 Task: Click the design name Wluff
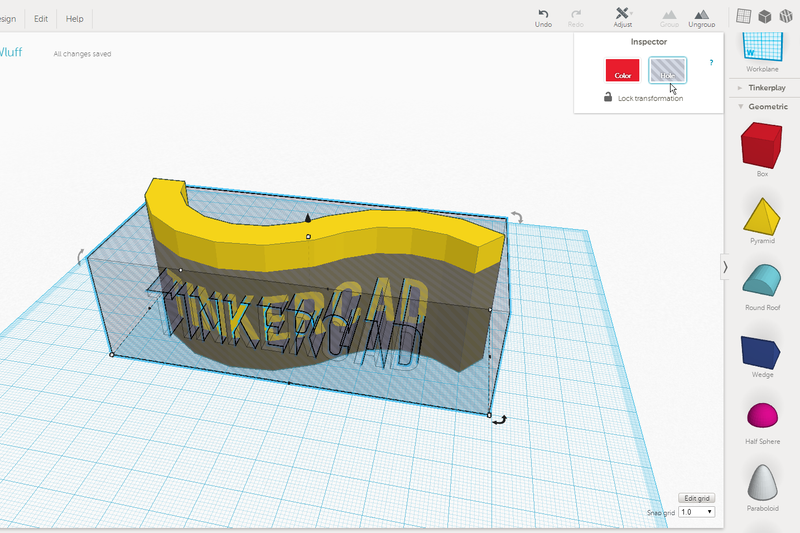click(x=10, y=52)
